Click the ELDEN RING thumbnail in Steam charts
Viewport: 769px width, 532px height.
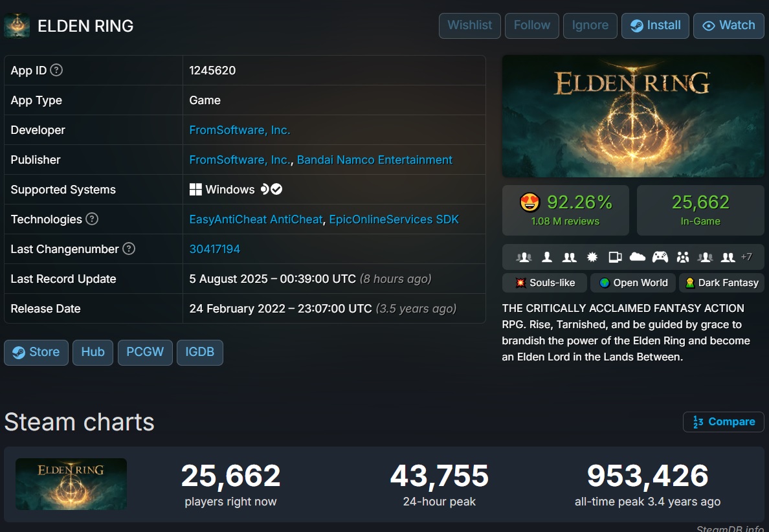(71, 484)
